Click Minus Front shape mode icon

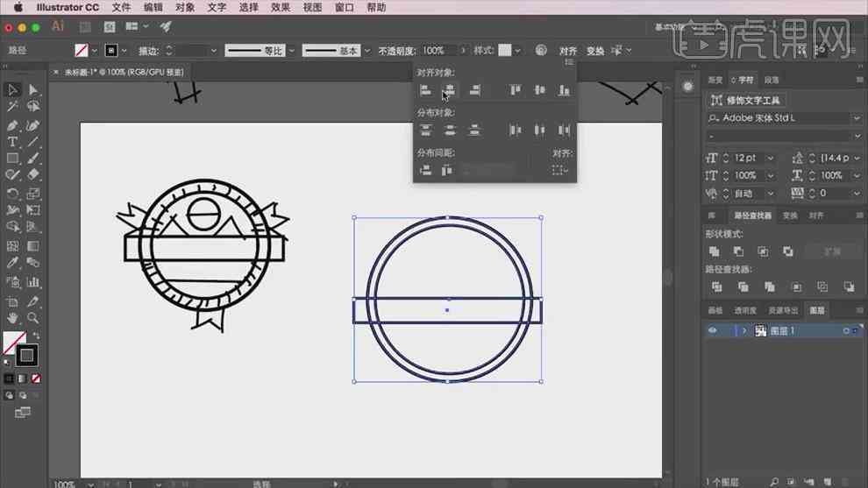click(738, 251)
